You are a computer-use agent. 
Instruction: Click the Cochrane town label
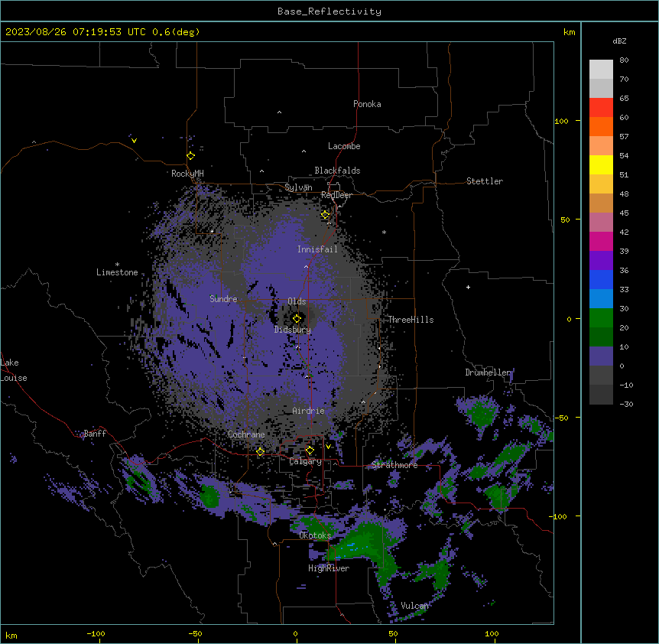tap(246, 434)
